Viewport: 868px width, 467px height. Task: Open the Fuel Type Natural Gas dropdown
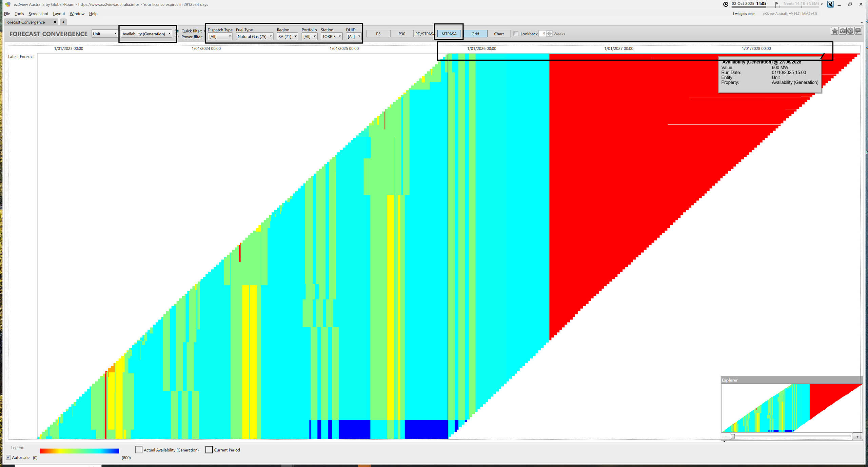coord(255,37)
